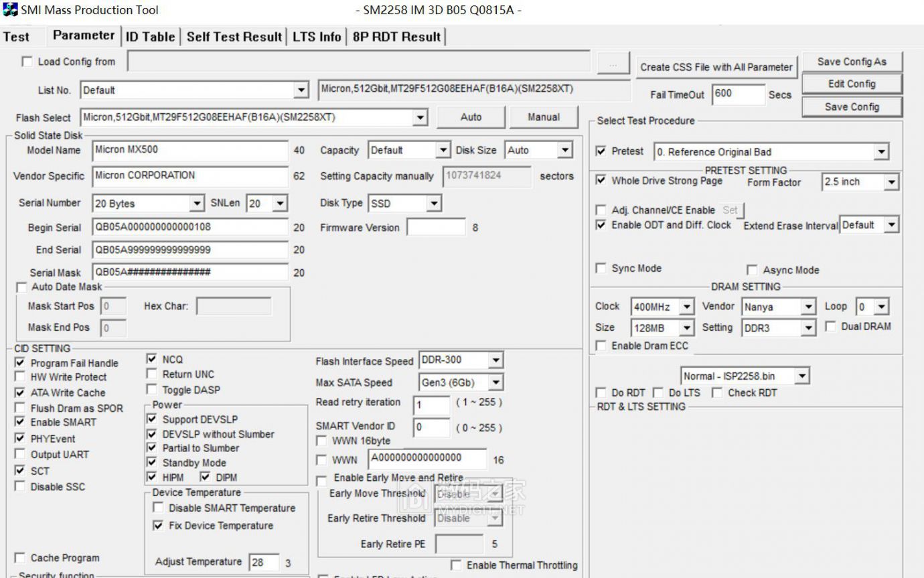Open the 8P RDT Result tab
The image size is (924, 578).
click(x=396, y=37)
